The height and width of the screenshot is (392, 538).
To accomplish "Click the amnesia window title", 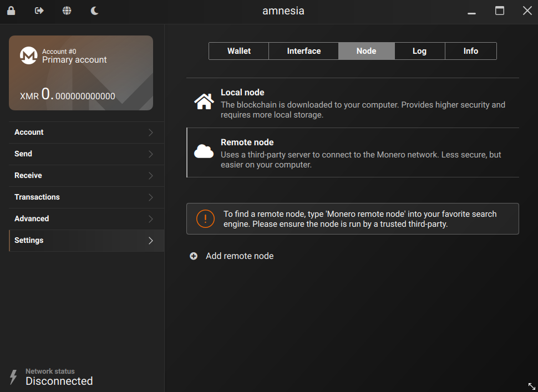I will pyautogui.click(x=283, y=11).
